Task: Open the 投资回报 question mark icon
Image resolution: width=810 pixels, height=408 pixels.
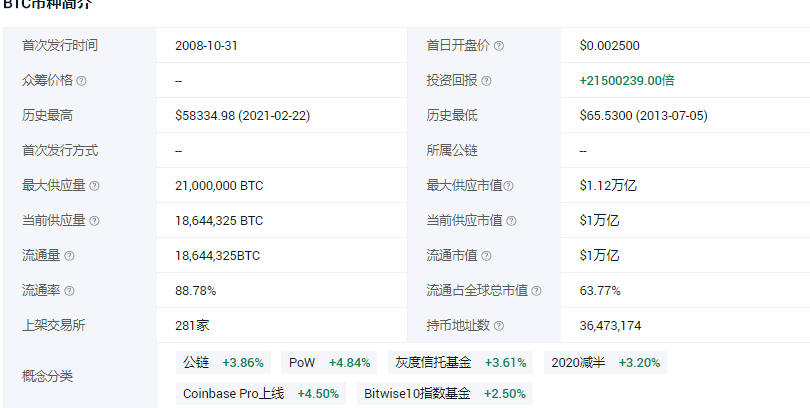Action: tap(486, 81)
